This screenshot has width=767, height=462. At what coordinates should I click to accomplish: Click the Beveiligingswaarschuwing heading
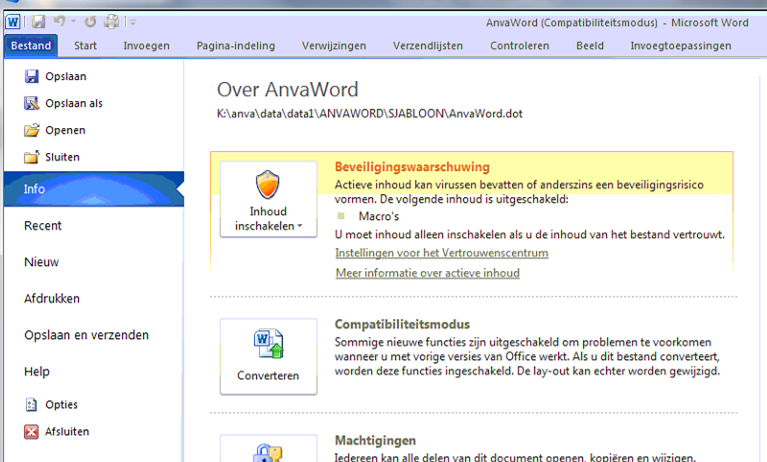pos(412,167)
